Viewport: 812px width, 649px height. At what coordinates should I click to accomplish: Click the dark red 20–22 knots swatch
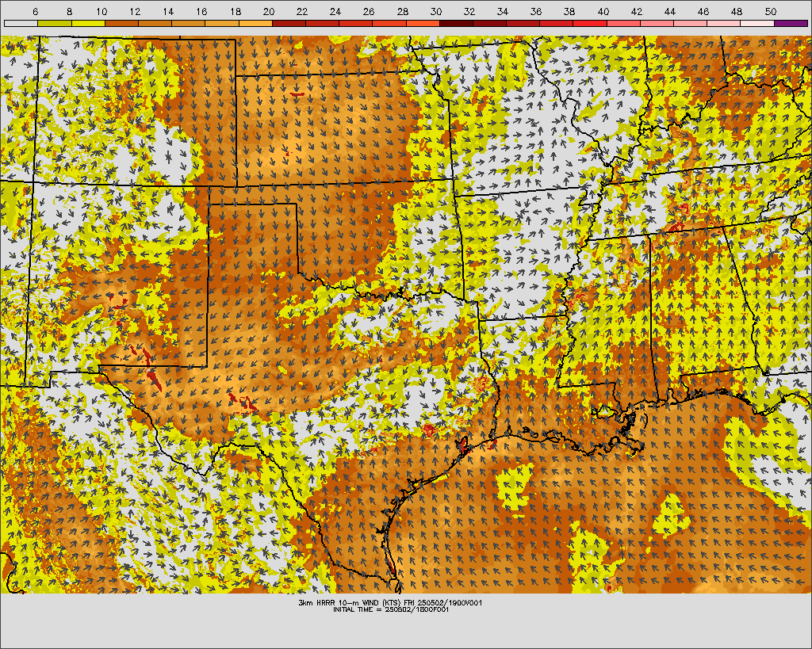pos(289,23)
